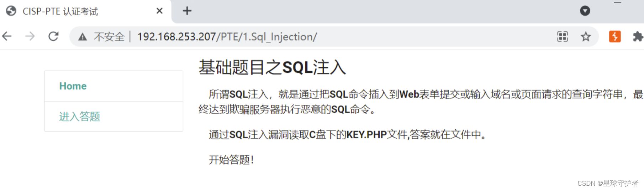Go back to the previous page
The height and width of the screenshot is (190, 644).
(x=7, y=36)
